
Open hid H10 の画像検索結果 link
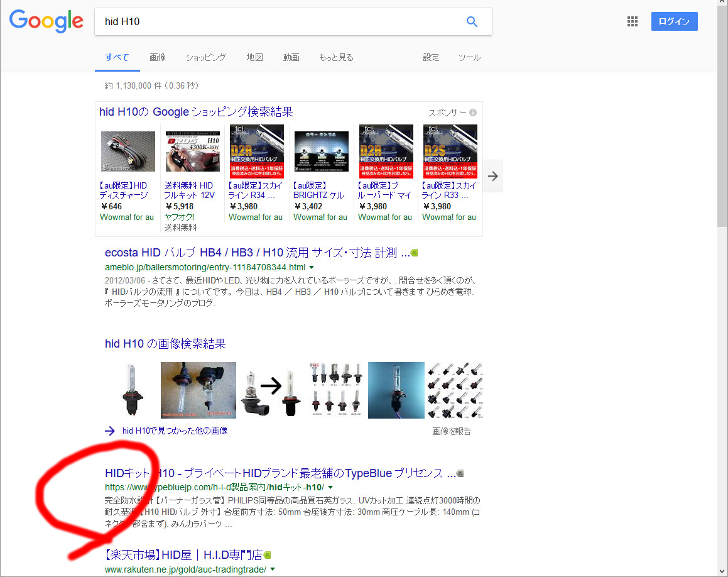click(x=165, y=344)
